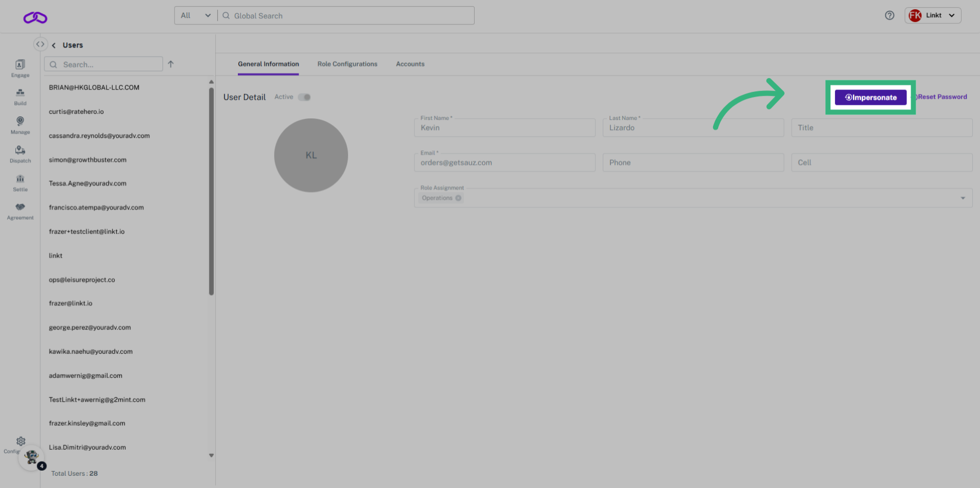Click the help question mark icon
This screenshot has width=980, height=488.
889,15
